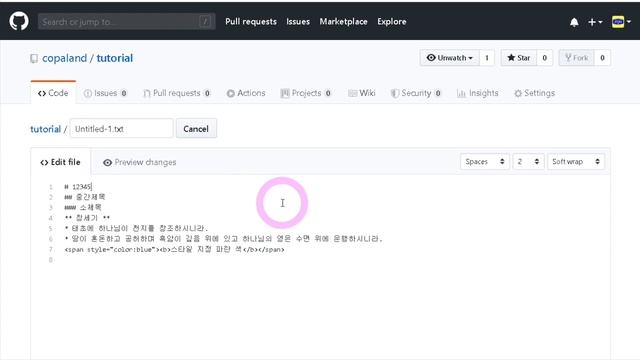Click the span style color:blue line

[x=174, y=249]
